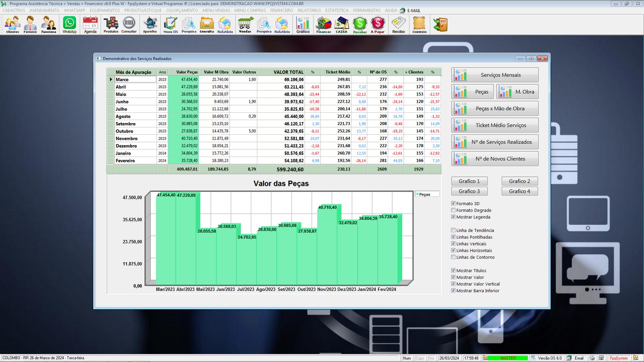Enable the Linha de Tendência checkbox
This screenshot has width=644, height=362.
[454, 230]
